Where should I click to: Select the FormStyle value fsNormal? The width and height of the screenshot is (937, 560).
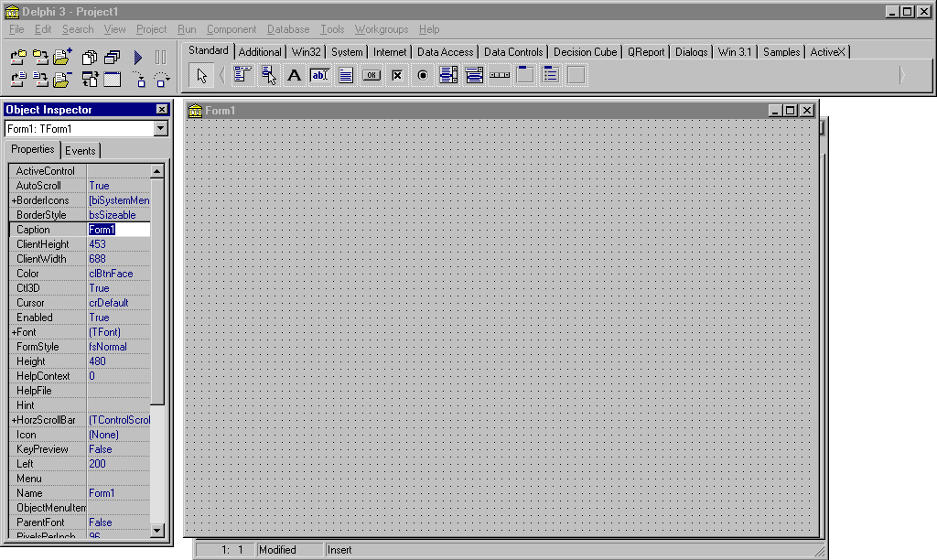click(x=118, y=347)
